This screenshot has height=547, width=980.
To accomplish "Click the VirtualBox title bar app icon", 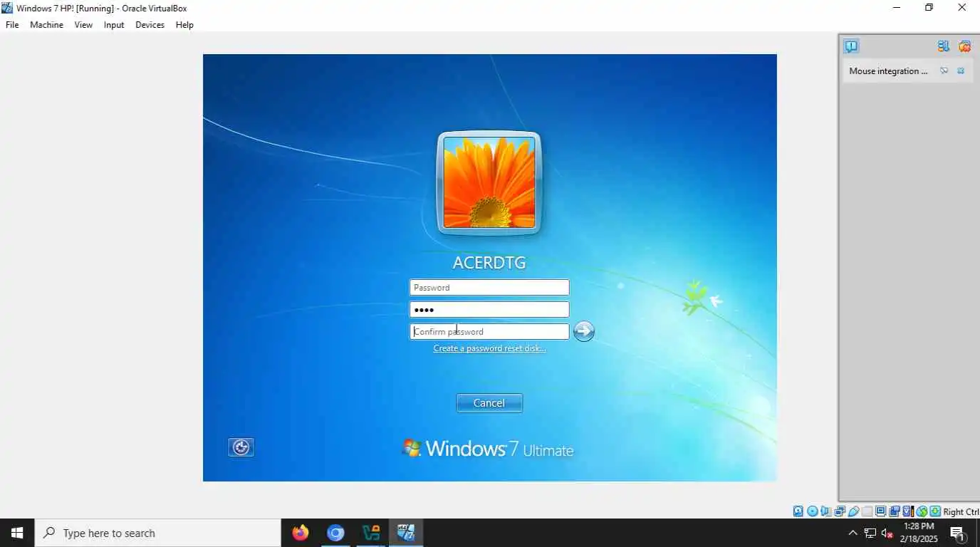I will point(7,8).
